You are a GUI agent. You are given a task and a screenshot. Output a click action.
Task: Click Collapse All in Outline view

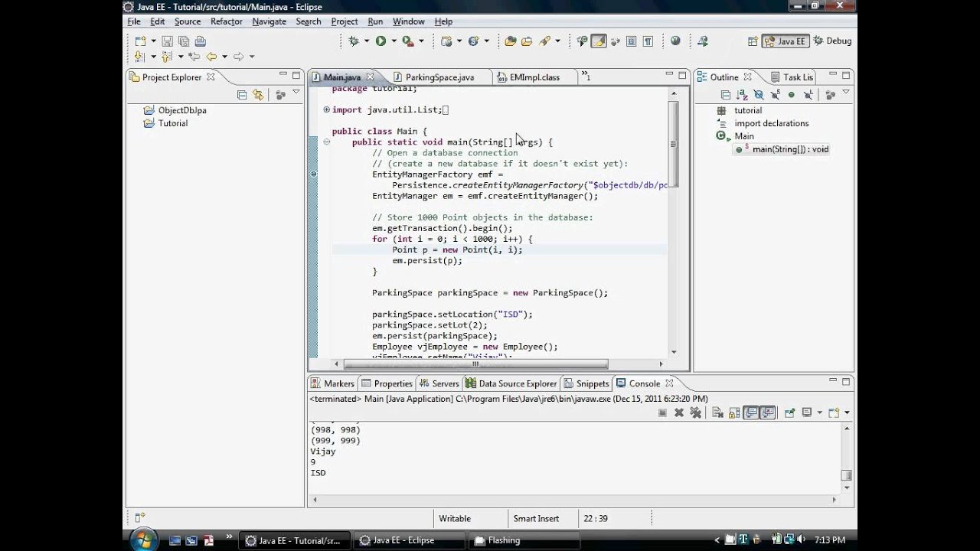click(725, 95)
